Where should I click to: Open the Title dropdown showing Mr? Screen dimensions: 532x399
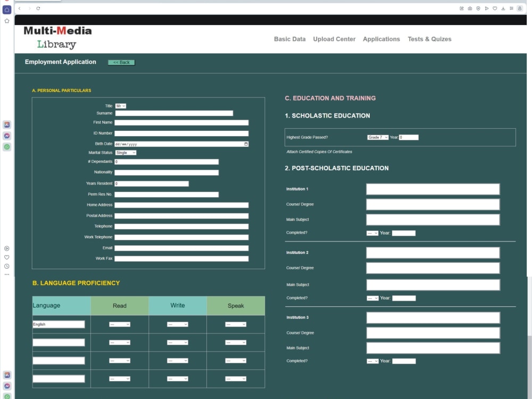tap(120, 106)
